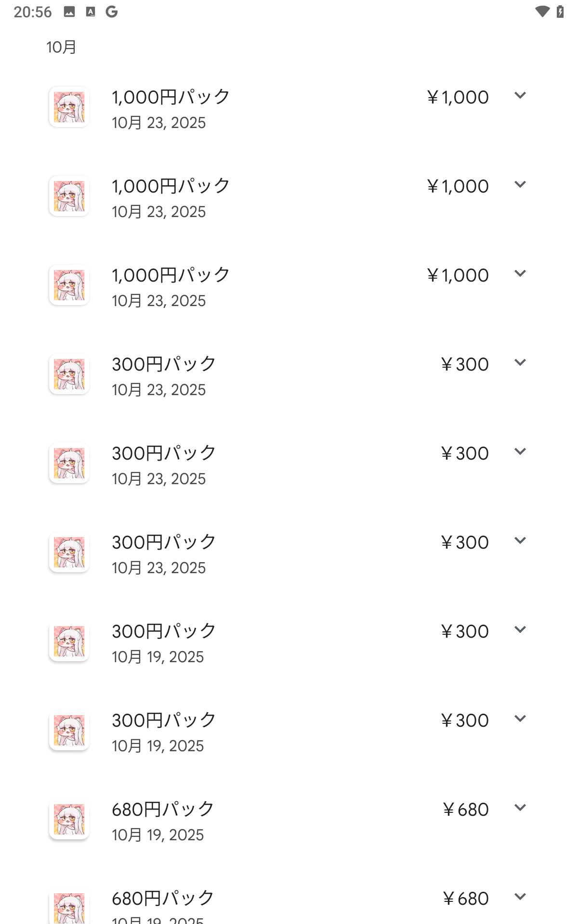Tap app icon of the first 10月 19 300円パック
This screenshot has height=924, width=578.
[x=69, y=641]
